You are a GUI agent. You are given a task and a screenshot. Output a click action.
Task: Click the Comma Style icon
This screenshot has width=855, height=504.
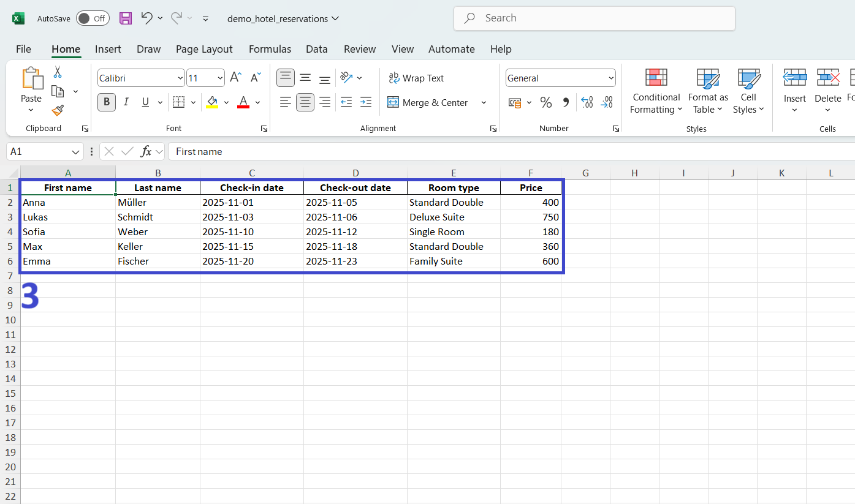(566, 102)
